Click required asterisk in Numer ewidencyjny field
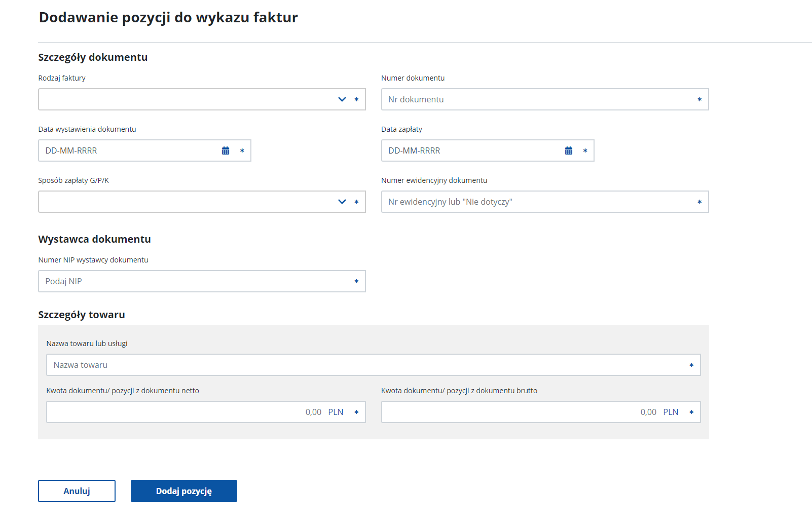Image resolution: width=812 pixels, height=530 pixels. click(x=699, y=202)
